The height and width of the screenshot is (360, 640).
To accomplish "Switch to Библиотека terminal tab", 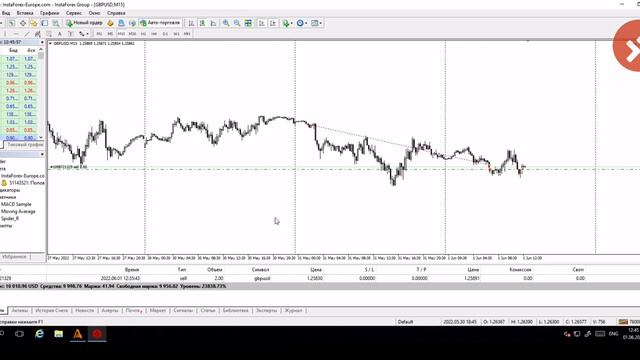I will click(236, 311).
